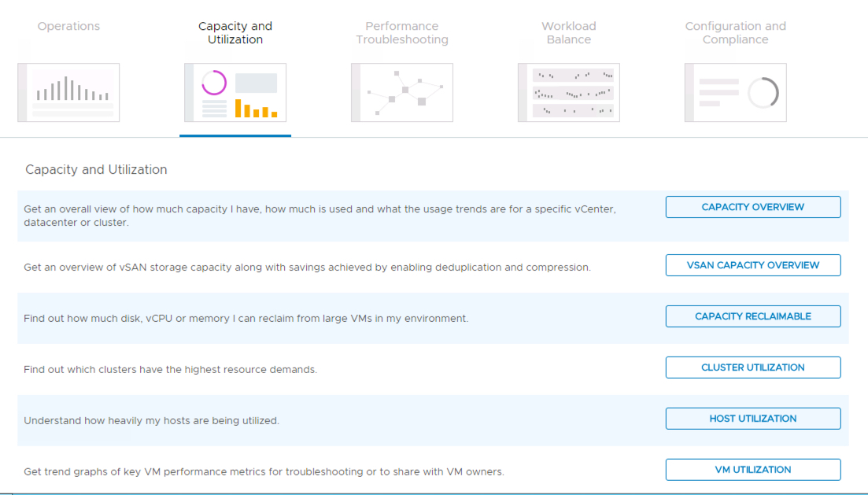Select the Capacity and Utilization tab label
This screenshot has width=868, height=495.
[235, 33]
